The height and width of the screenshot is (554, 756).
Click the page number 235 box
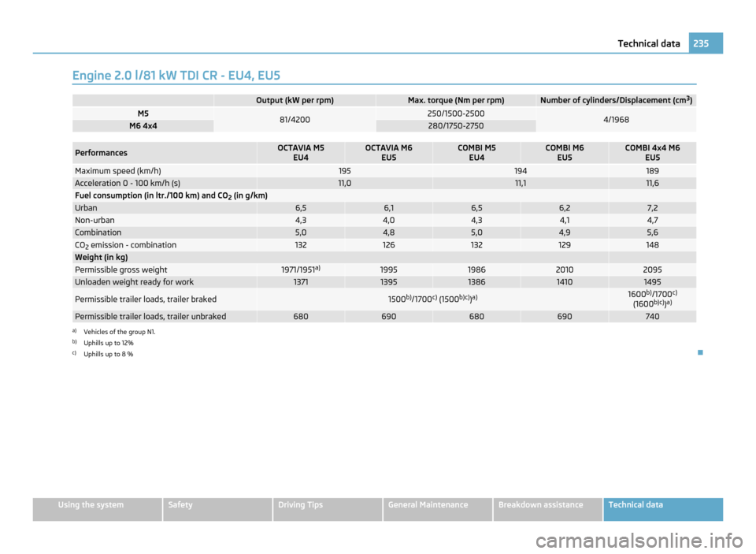[706, 43]
